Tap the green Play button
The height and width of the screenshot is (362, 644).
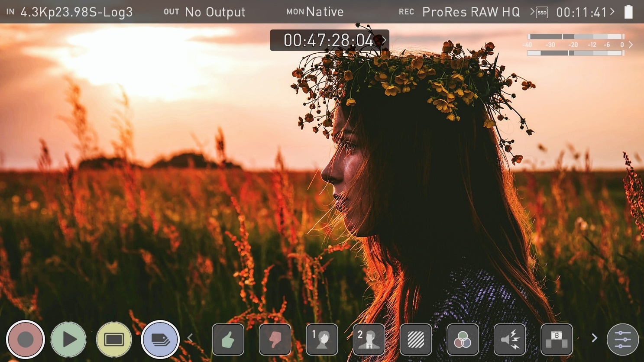(68, 339)
